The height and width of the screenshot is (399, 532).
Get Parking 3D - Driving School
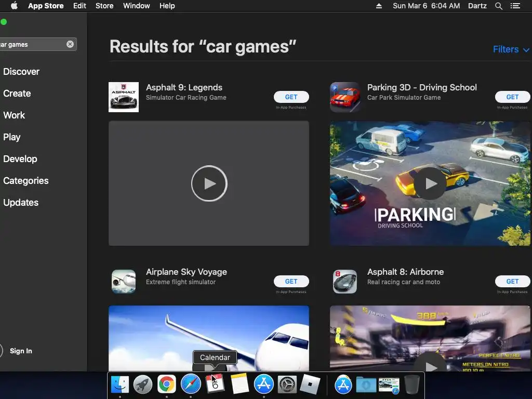click(x=512, y=97)
